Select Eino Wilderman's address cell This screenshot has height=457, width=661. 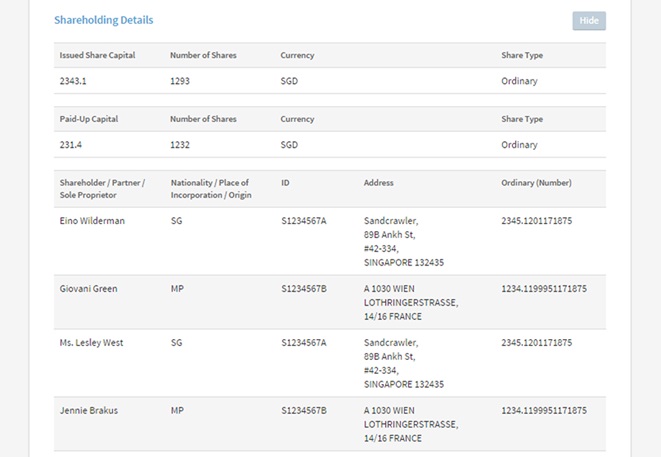(x=404, y=241)
